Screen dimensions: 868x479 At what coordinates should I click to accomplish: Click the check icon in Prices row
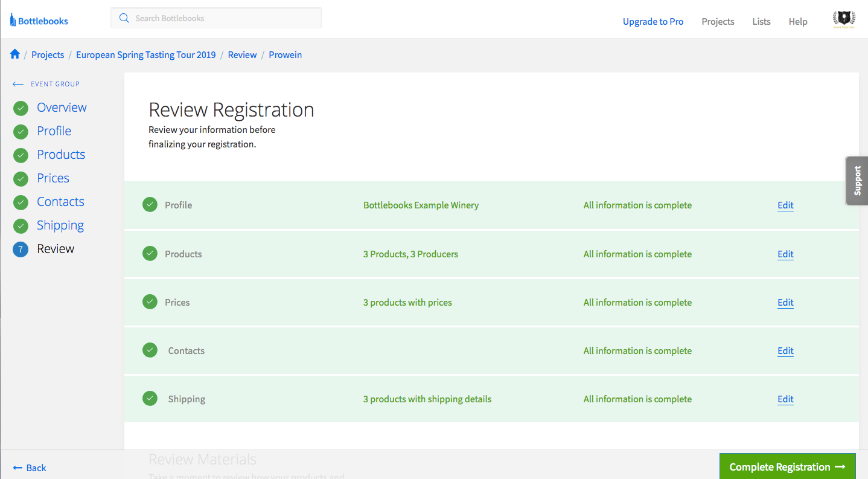pyautogui.click(x=150, y=302)
